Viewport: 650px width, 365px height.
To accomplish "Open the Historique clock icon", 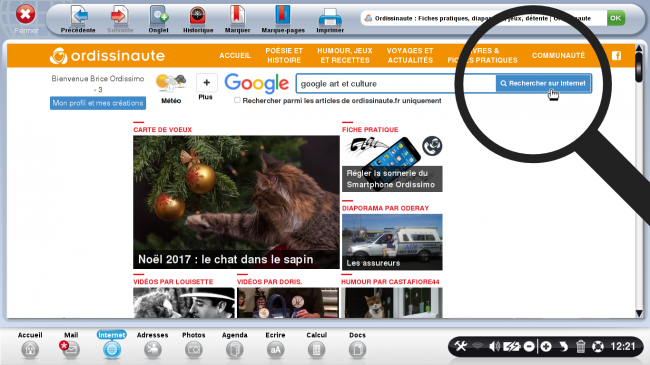I will [x=198, y=16].
